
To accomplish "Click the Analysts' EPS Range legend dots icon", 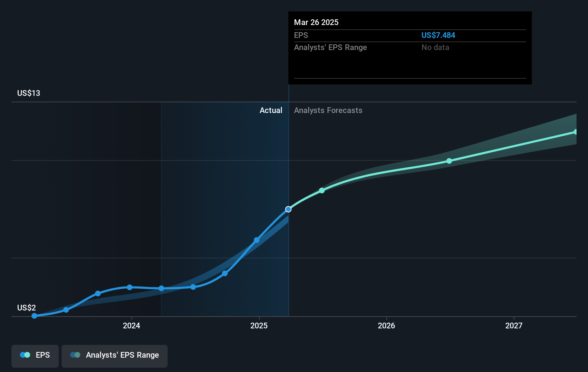I will tap(75, 355).
